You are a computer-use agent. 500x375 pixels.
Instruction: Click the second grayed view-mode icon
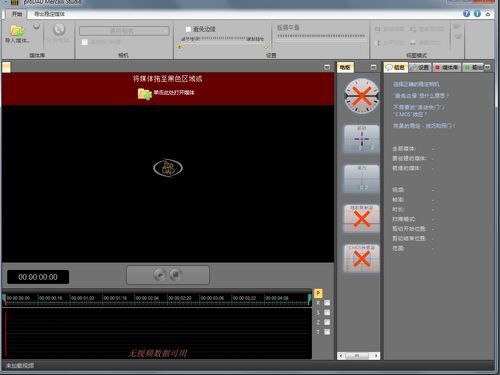tap(413, 29)
